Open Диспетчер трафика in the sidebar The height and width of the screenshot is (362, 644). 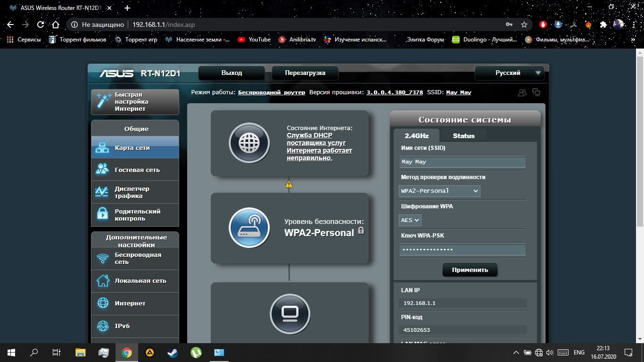135,192
